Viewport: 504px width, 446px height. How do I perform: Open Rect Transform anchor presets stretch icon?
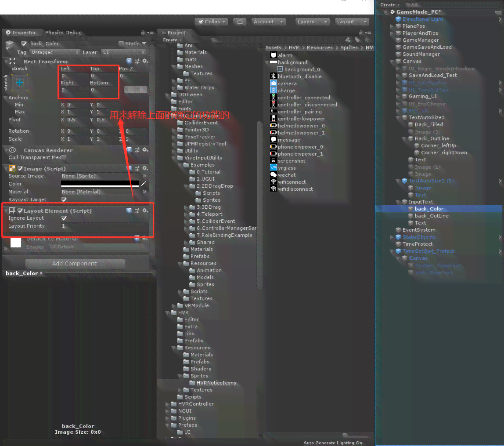(20, 82)
